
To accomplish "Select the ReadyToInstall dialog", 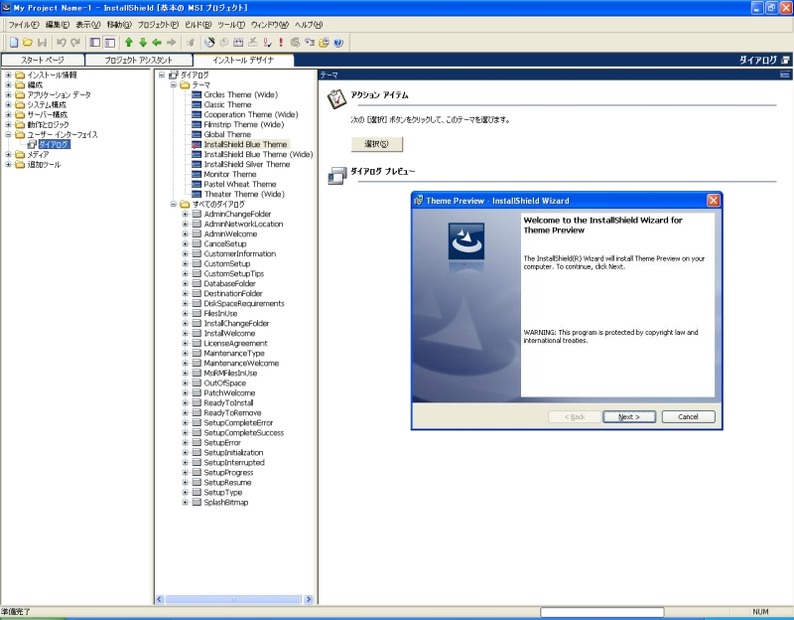I will click(228, 403).
